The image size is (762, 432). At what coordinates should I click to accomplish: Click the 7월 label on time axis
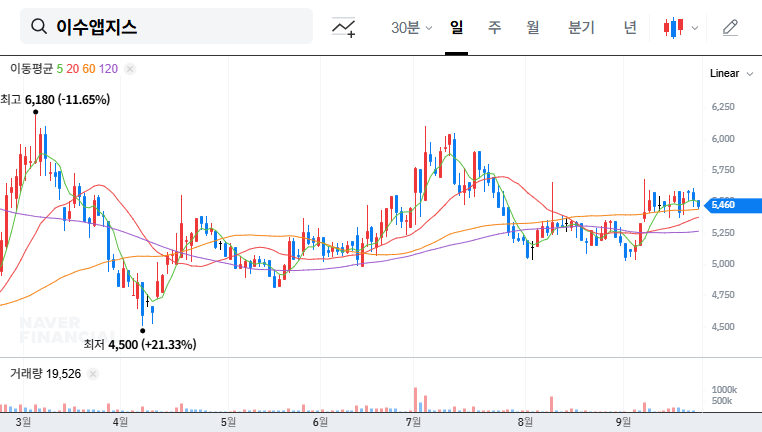(413, 422)
